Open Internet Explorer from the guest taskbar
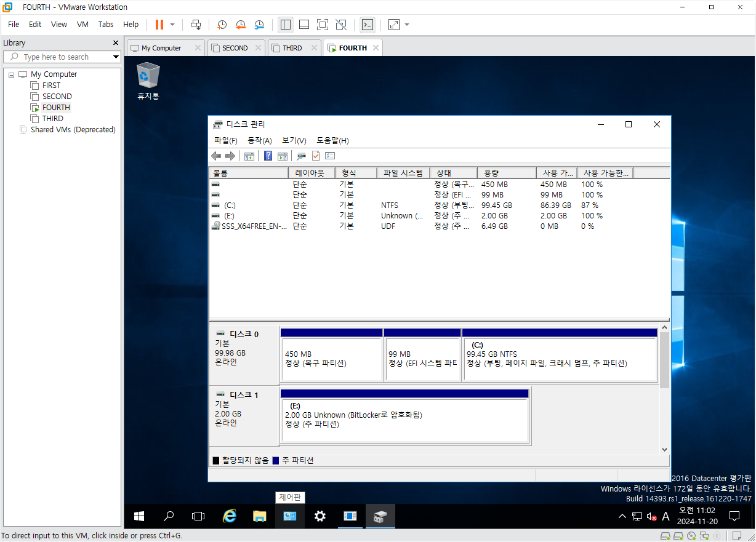 (230, 516)
